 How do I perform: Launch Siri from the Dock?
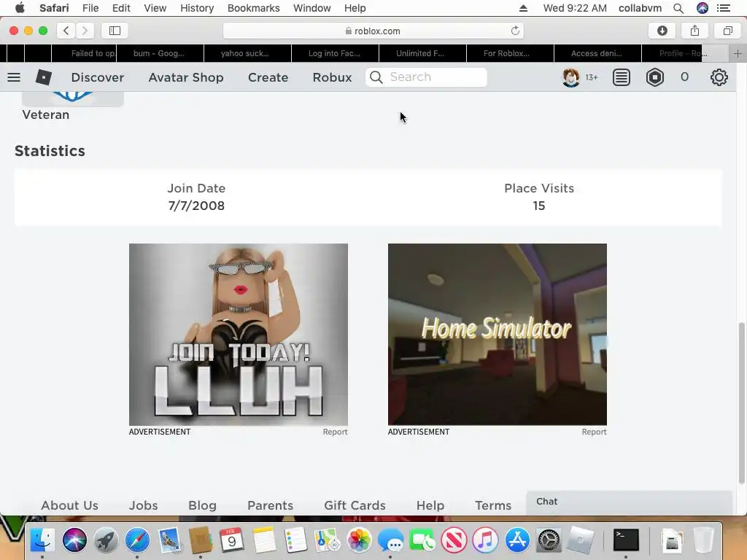(x=74, y=540)
